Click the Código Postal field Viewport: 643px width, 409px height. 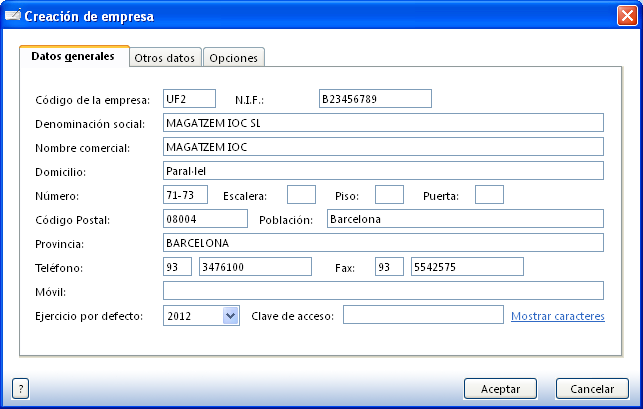pyautogui.click(x=204, y=218)
